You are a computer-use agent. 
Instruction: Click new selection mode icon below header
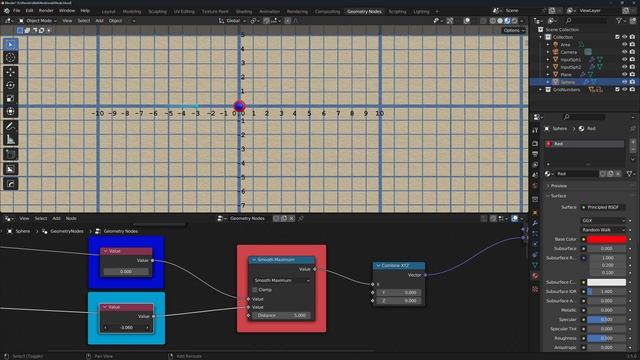point(20,30)
